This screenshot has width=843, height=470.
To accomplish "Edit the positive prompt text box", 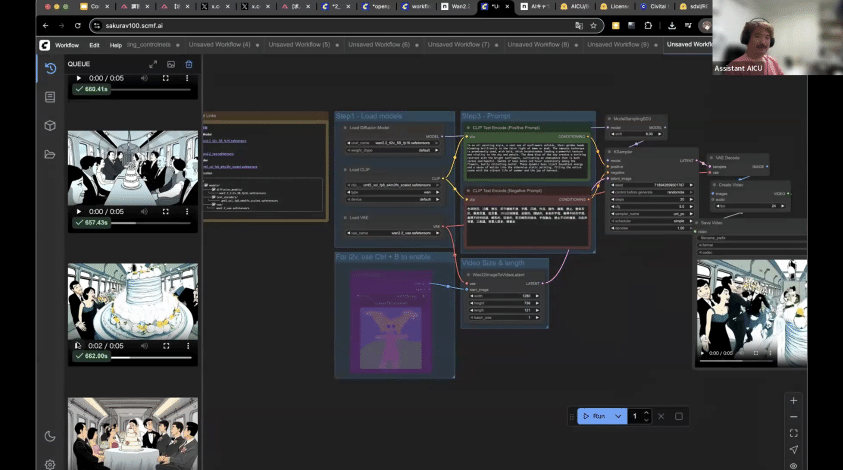I will [x=527, y=159].
